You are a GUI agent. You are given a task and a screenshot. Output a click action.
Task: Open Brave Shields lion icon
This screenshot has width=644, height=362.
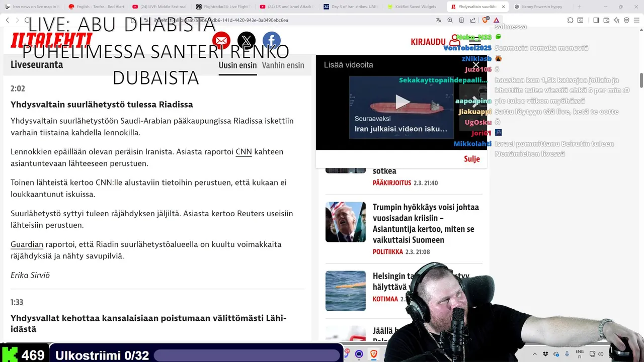[x=486, y=20]
